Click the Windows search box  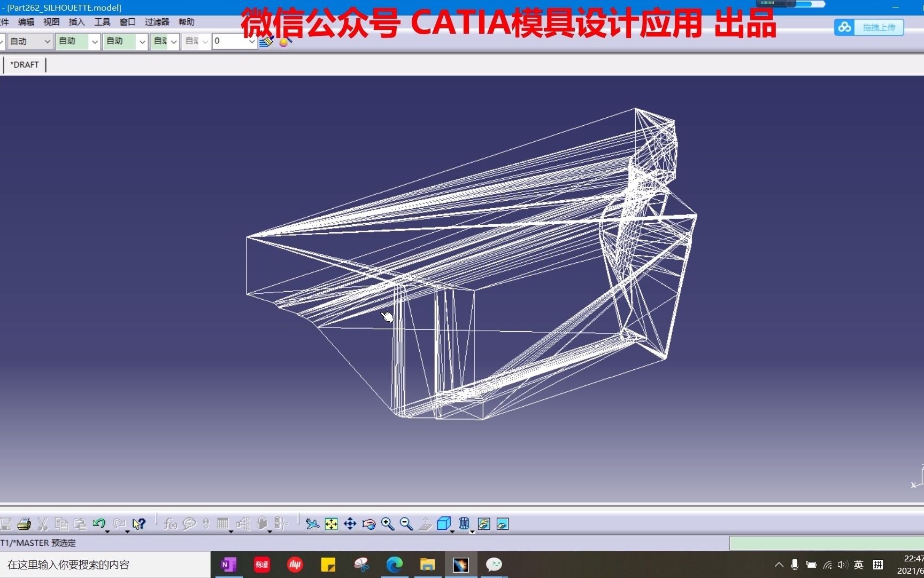pos(105,565)
